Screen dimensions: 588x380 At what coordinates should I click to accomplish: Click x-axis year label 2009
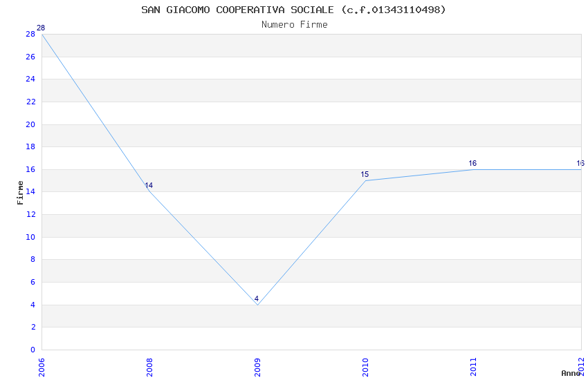257,368
